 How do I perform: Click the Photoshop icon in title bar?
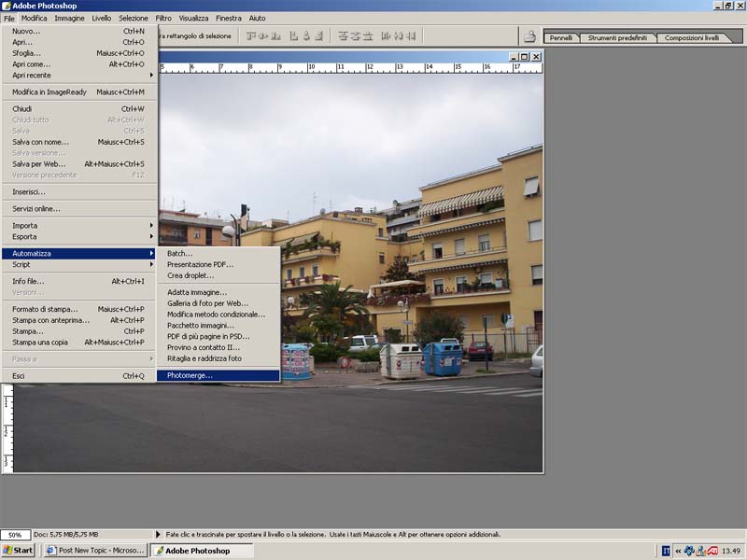pos(6,6)
